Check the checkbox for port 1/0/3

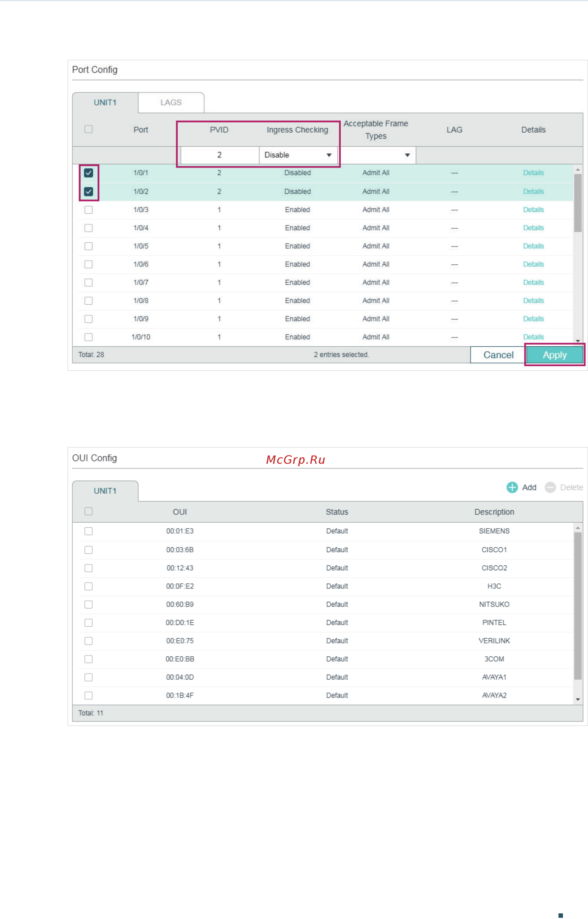pyautogui.click(x=89, y=210)
